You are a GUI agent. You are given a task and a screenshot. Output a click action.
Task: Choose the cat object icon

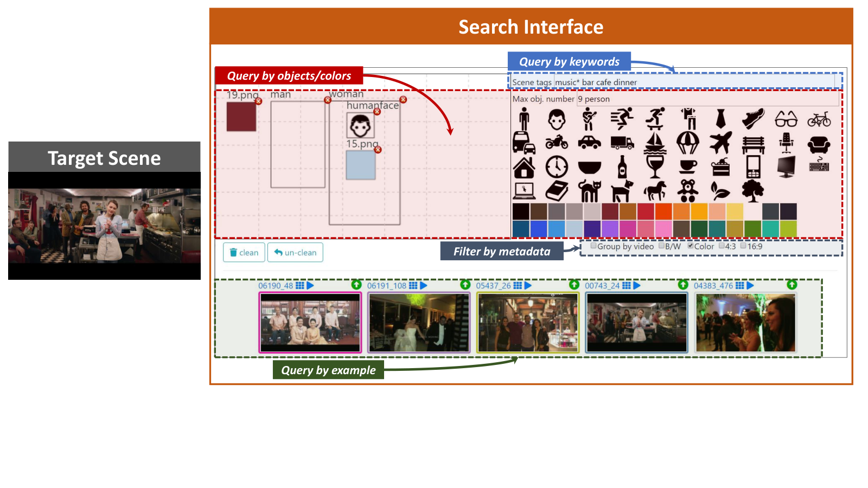coord(590,191)
